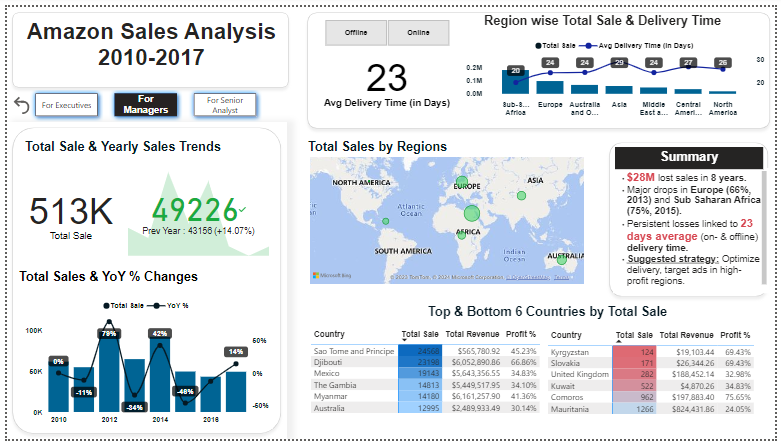The image size is (781, 443).
Task: Switch to the For Executives view
Action: tap(66, 104)
